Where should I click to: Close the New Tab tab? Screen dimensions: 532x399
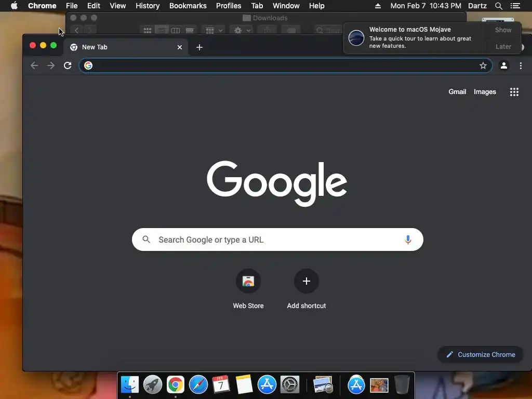[180, 47]
